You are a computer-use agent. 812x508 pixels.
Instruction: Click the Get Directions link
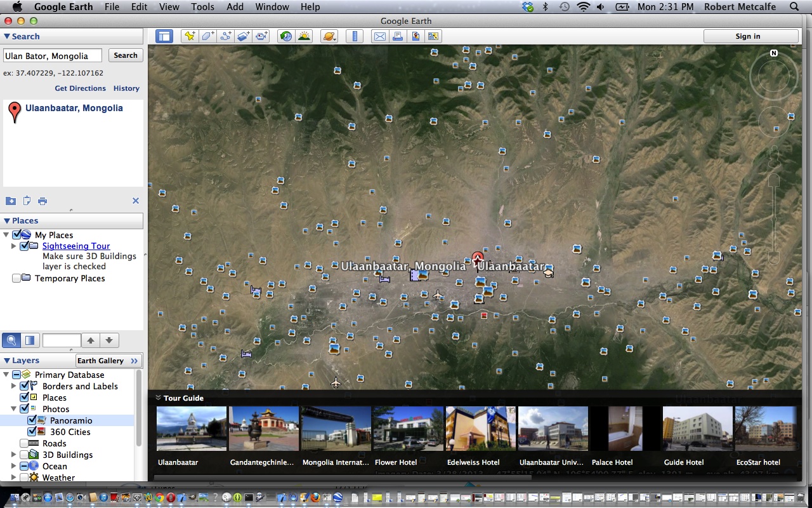(x=80, y=88)
